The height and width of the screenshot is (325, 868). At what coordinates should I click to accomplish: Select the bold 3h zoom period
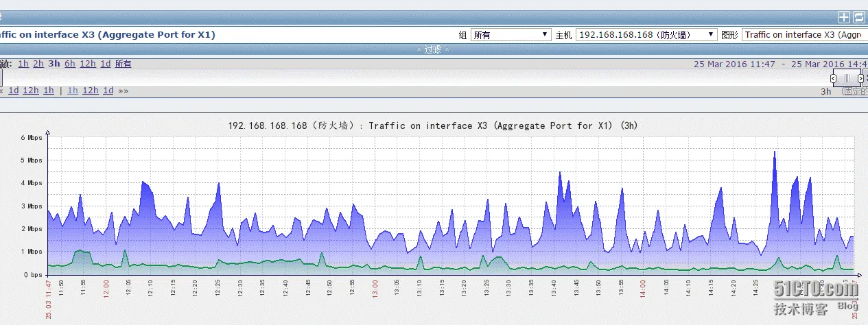(x=54, y=64)
